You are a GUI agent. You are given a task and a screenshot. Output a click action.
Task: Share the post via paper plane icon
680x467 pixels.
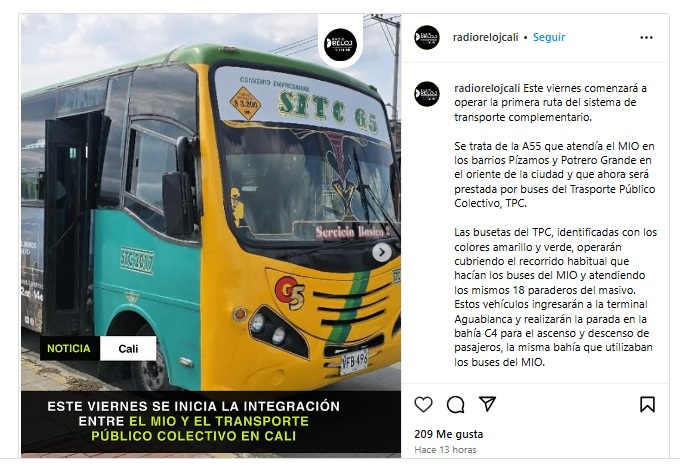point(487,404)
